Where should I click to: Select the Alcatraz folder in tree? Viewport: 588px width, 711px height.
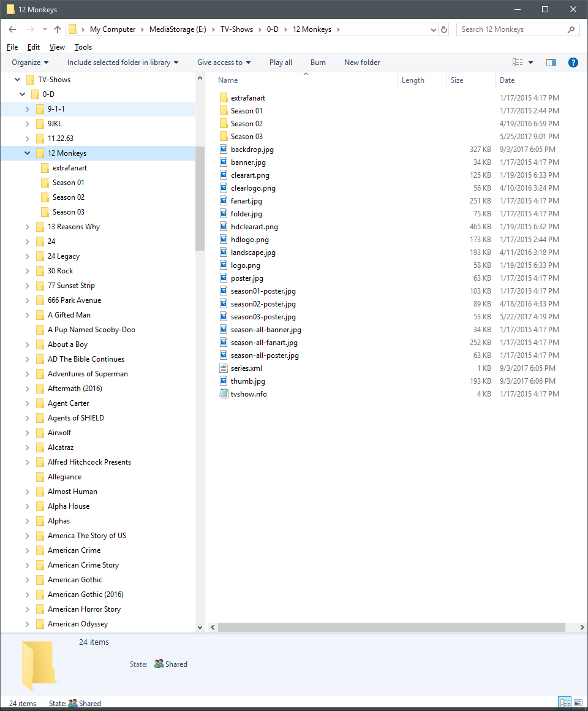(x=61, y=447)
